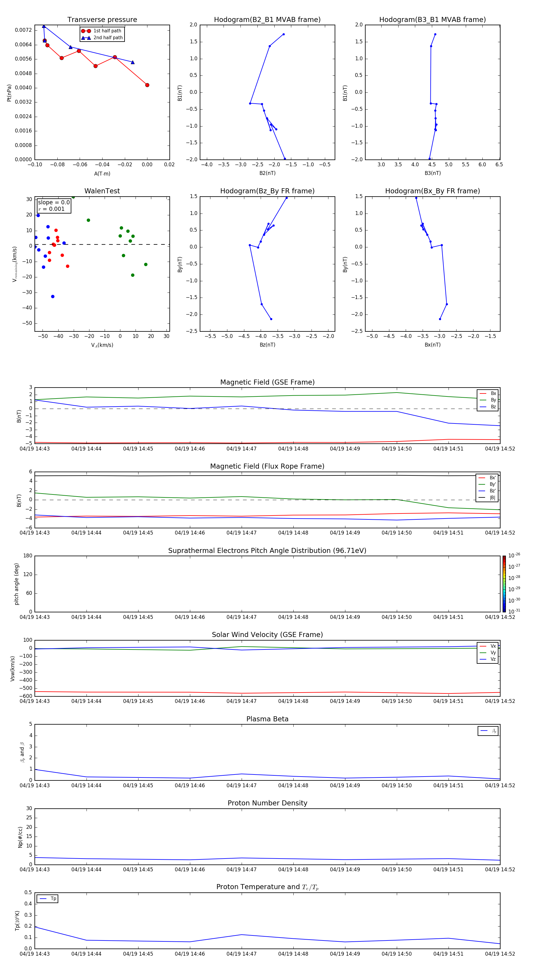Click the "0.0072" tick on Transverse pressure axis

coord(23,30)
